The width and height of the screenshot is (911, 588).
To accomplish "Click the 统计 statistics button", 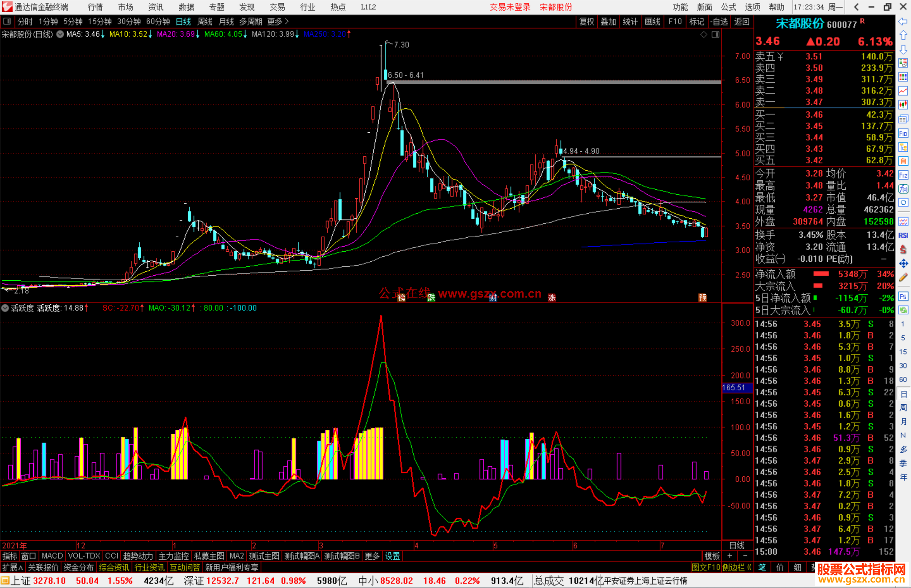I will click(x=631, y=21).
